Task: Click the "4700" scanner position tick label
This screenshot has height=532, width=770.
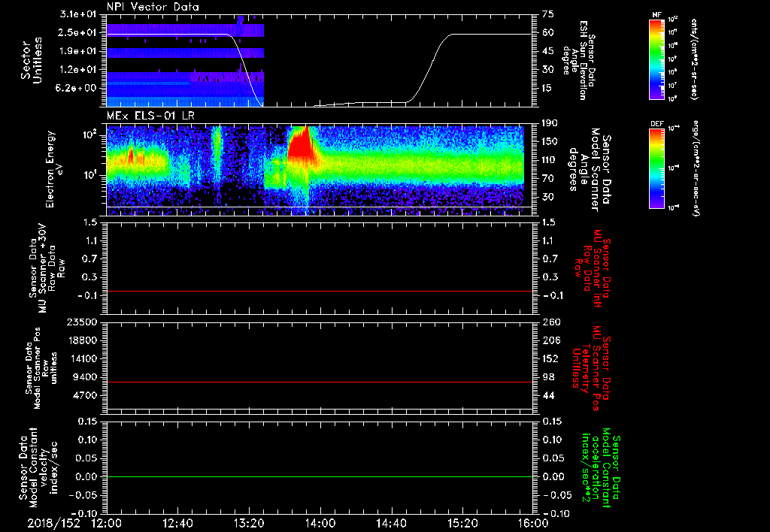Action: 86,395
